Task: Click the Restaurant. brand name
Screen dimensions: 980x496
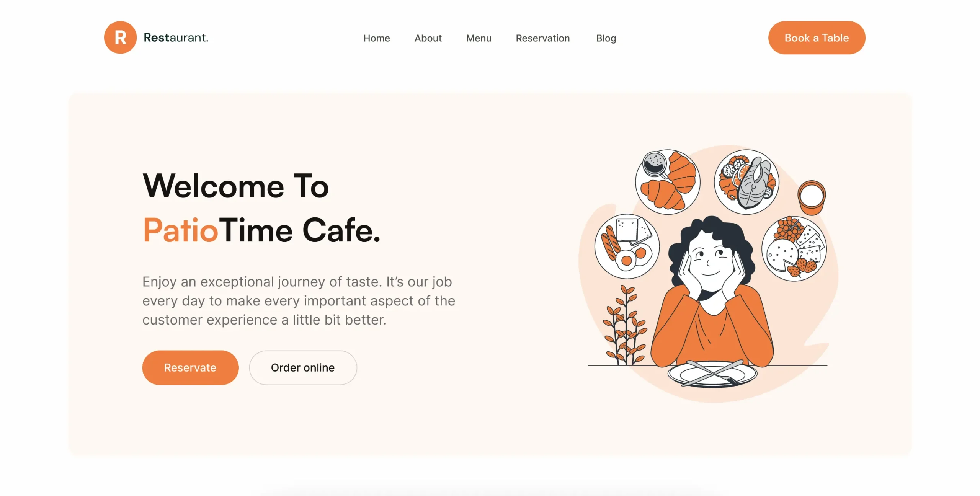Action: click(x=176, y=38)
